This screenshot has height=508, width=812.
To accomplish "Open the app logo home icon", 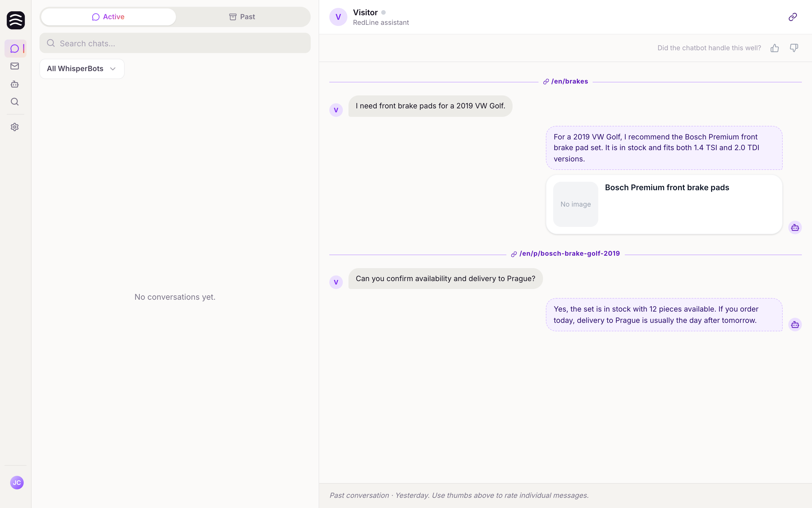I will tap(16, 20).
